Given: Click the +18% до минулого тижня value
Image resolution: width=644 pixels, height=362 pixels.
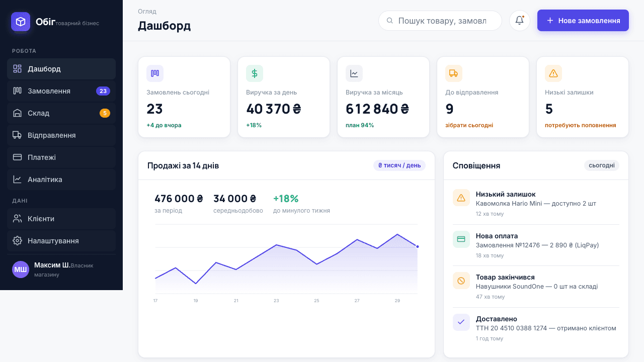Looking at the screenshot, I should tap(286, 199).
